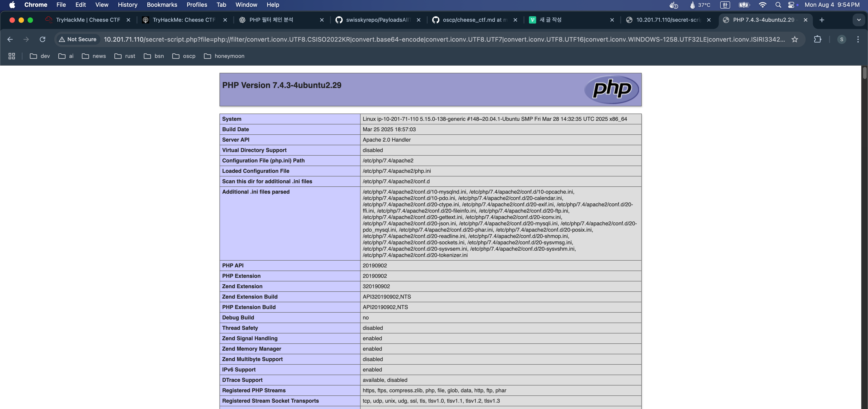Open a new tab with plus button
This screenshot has height=409, width=868.
822,20
